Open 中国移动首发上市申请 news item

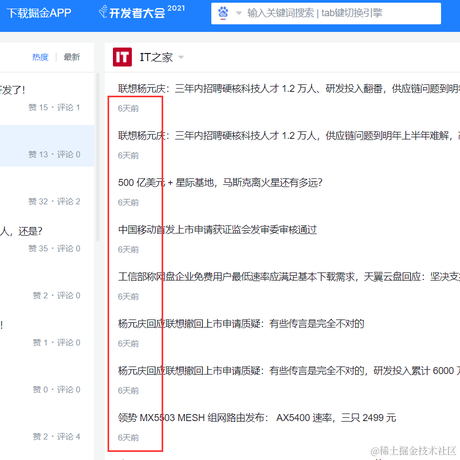(217, 230)
